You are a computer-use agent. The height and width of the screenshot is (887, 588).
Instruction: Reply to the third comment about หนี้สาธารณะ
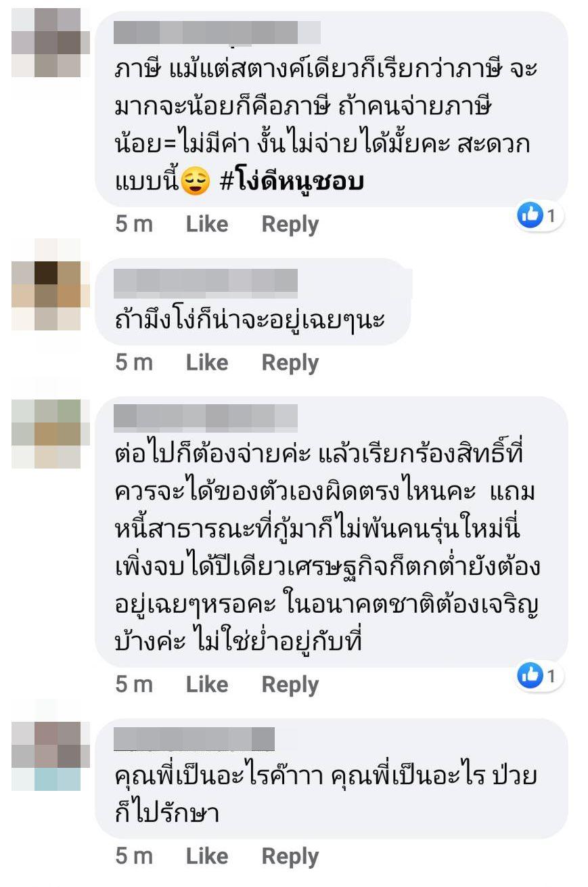click(x=290, y=685)
